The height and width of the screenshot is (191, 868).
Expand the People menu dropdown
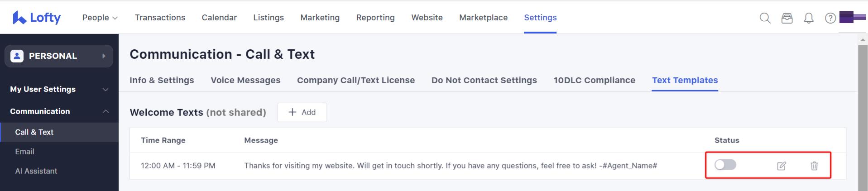(100, 18)
